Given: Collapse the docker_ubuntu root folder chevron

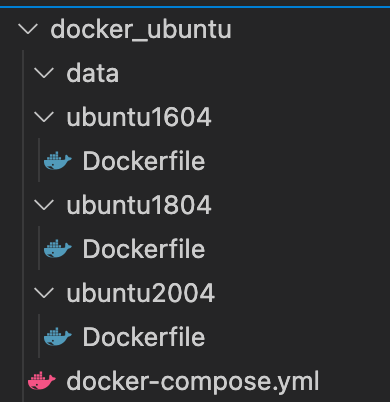Looking at the screenshot, I should (28, 29).
